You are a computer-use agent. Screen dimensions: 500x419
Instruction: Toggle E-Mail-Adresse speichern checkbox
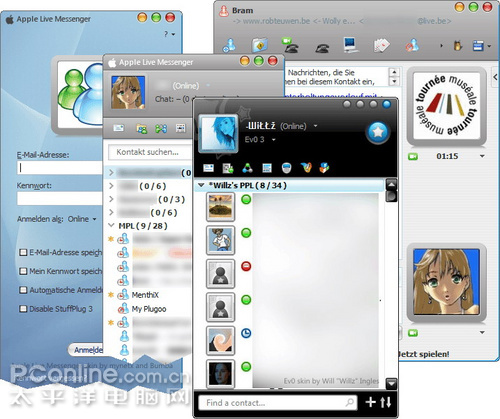(x=23, y=252)
